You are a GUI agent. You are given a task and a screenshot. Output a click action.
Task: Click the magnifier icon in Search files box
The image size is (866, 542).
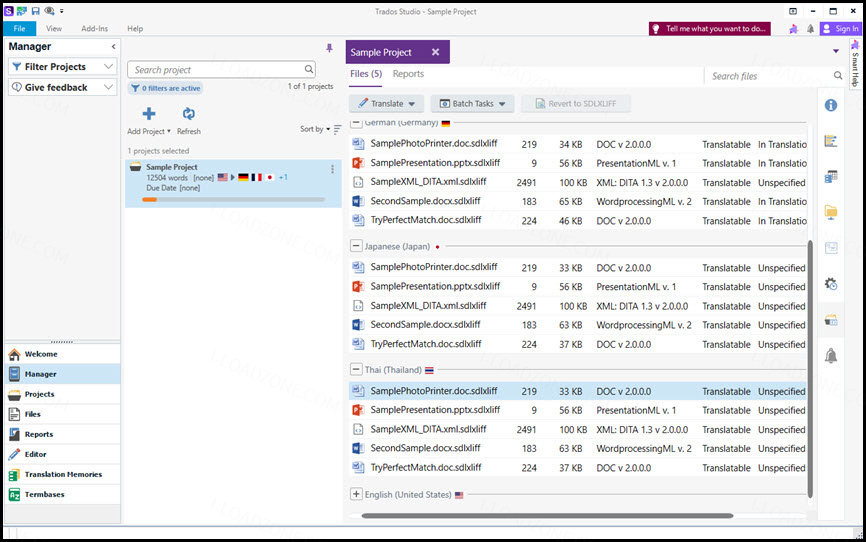coord(838,76)
